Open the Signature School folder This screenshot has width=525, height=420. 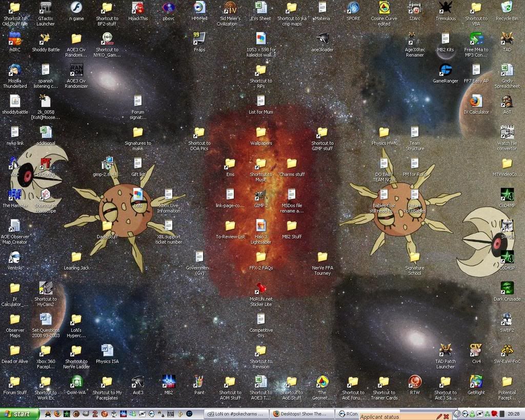coord(414,257)
